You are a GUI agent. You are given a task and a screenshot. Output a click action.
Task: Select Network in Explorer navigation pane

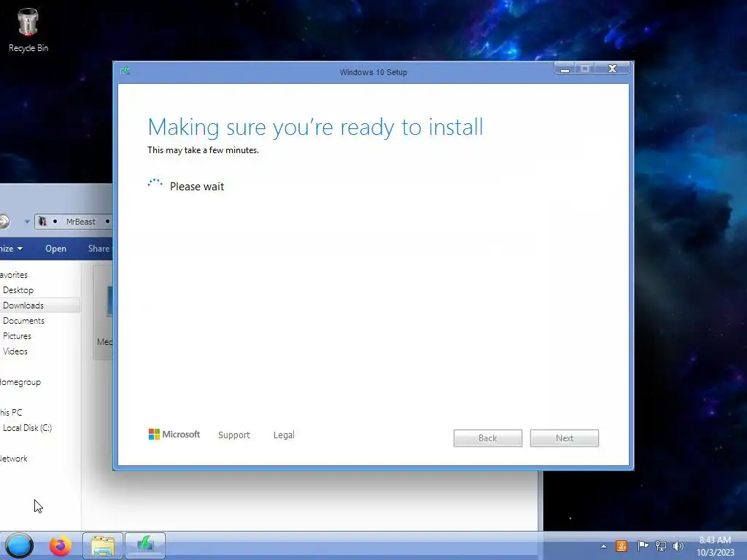pos(14,459)
